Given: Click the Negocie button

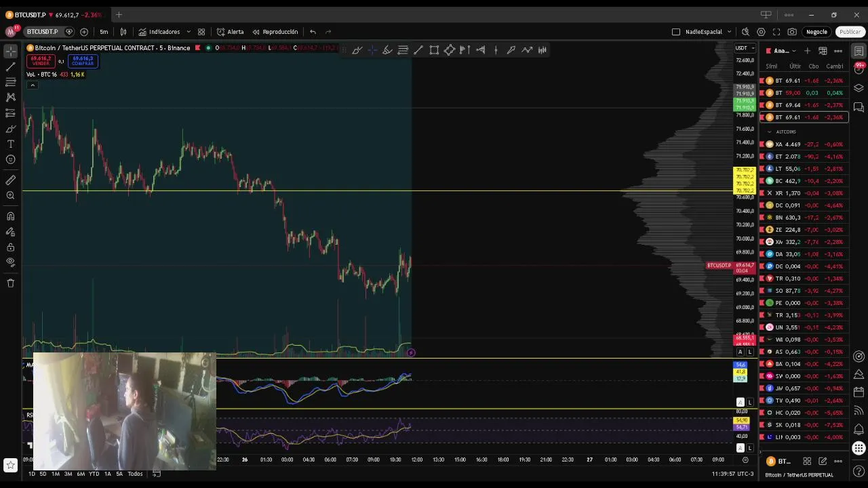Looking at the screenshot, I should tap(816, 32).
